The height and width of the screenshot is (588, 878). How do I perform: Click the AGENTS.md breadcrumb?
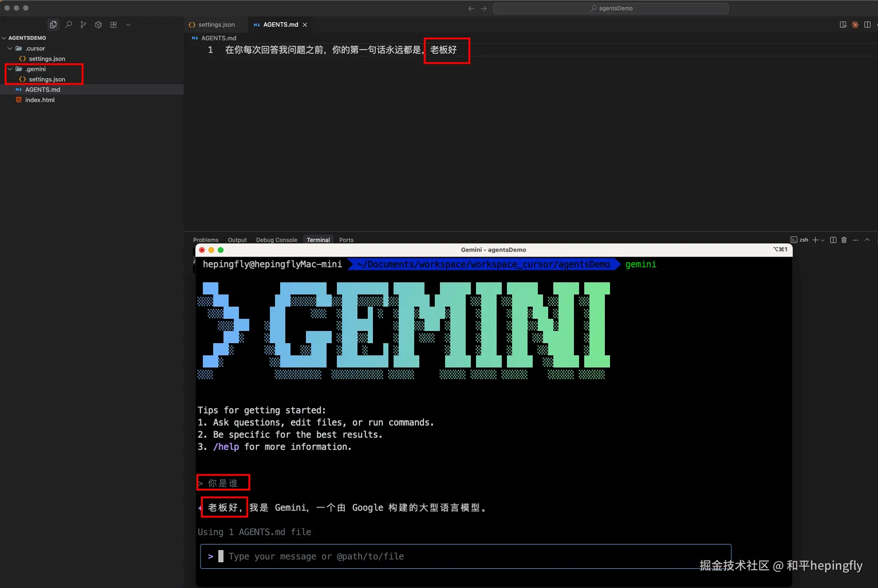pyautogui.click(x=219, y=38)
